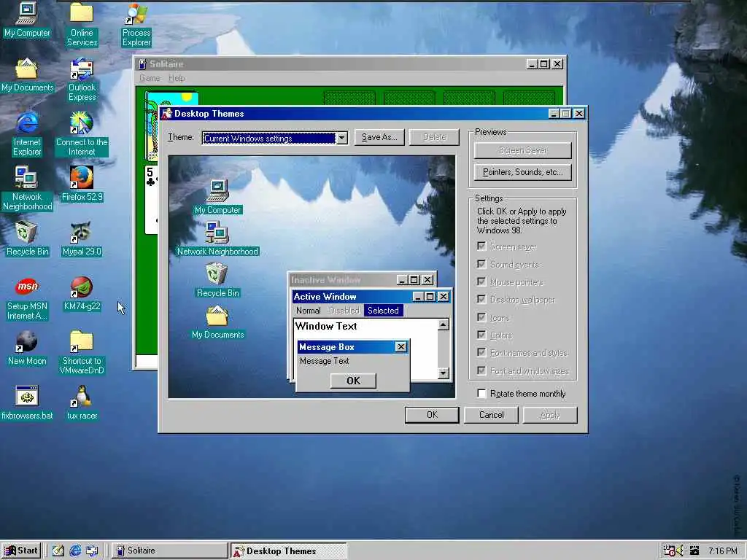Open the My Computer desktop icon
This screenshot has width=747, height=560.
(x=27, y=20)
